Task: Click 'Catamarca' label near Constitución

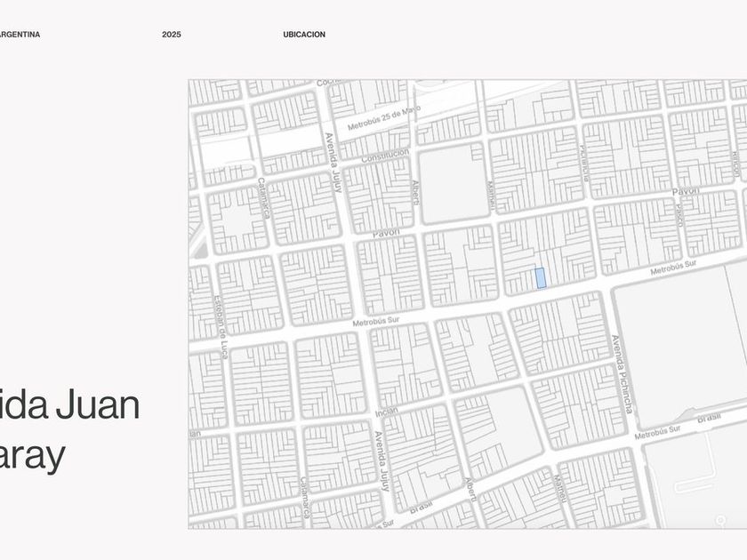Action: (x=264, y=197)
